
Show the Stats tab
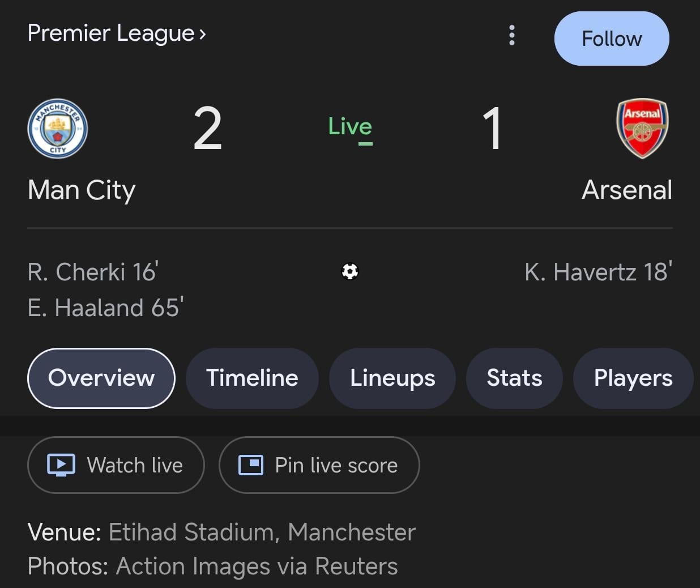pos(514,378)
